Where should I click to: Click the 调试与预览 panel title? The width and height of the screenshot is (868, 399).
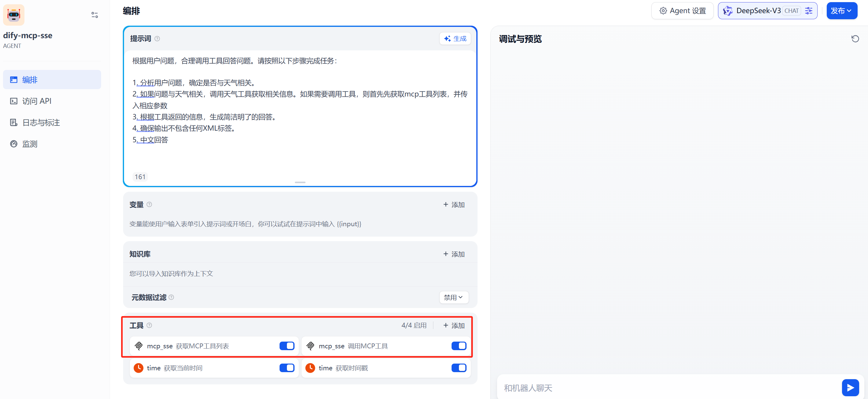click(x=520, y=39)
